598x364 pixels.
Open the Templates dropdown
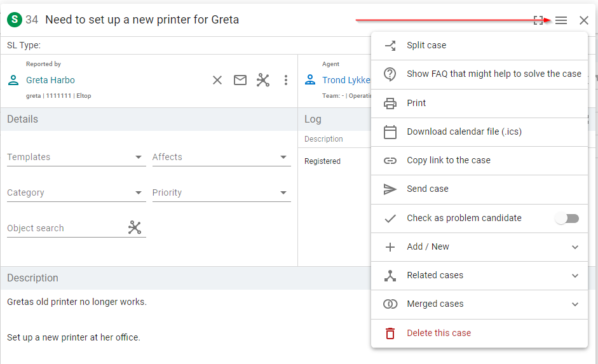76,157
